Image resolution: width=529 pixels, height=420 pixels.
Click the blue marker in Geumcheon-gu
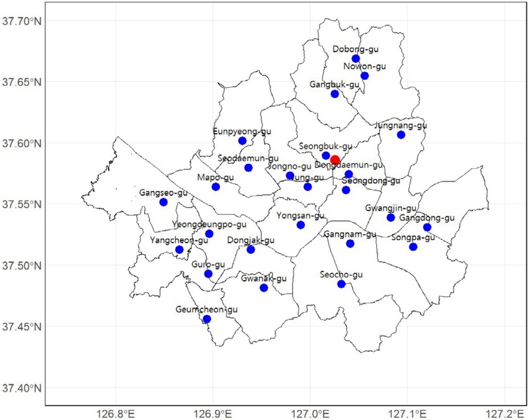[207, 319]
